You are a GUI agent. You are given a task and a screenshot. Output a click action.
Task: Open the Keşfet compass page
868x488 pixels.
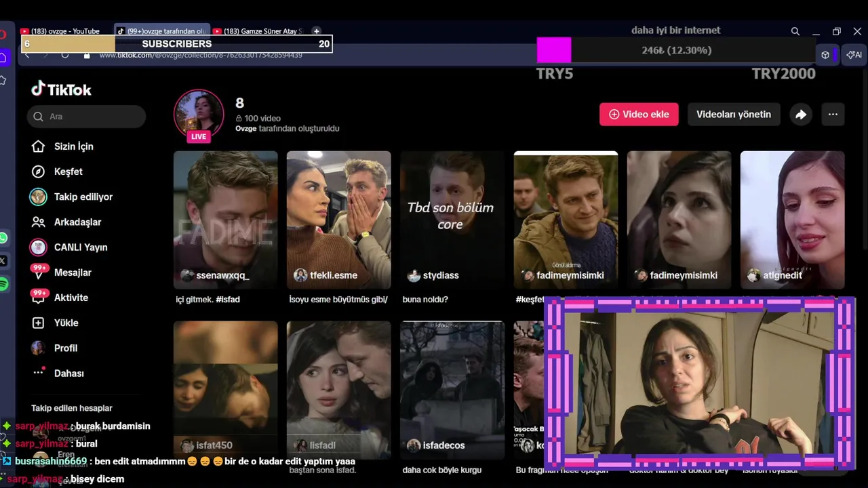(x=57, y=171)
